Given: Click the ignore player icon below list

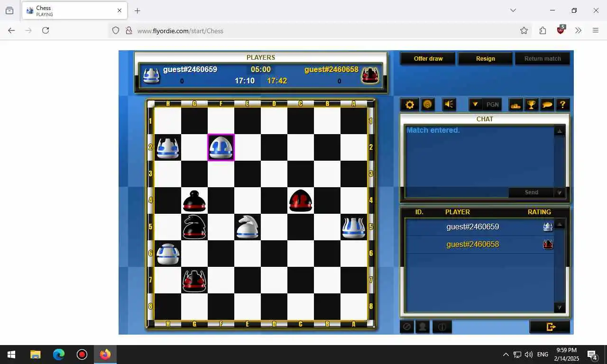Looking at the screenshot, I should coord(406,327).
